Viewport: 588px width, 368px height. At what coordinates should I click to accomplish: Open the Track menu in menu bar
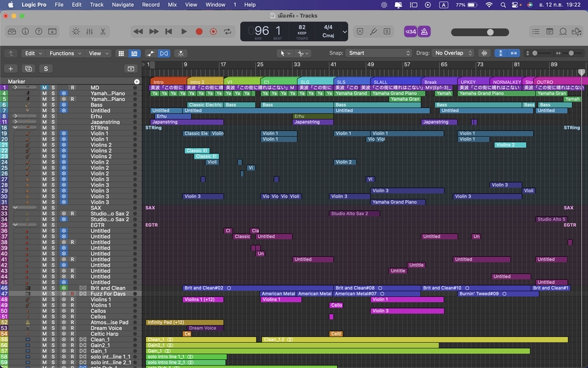(x=96, y=4)
